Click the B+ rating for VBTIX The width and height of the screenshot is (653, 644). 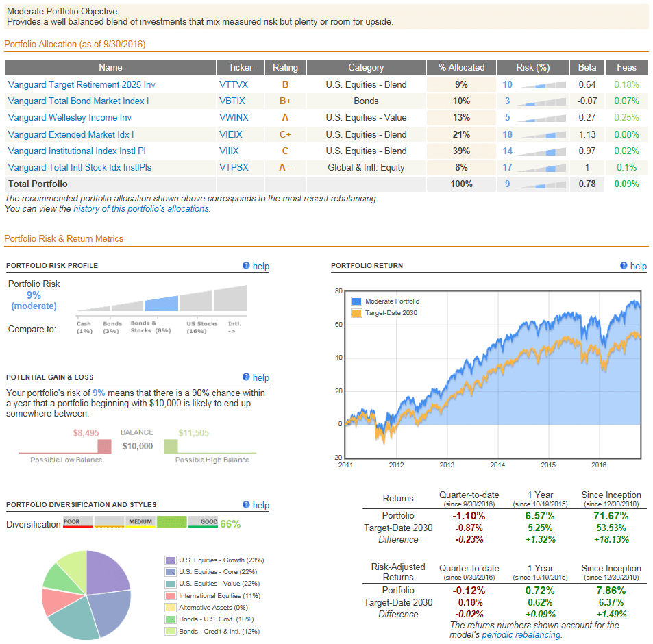(285, 101)
